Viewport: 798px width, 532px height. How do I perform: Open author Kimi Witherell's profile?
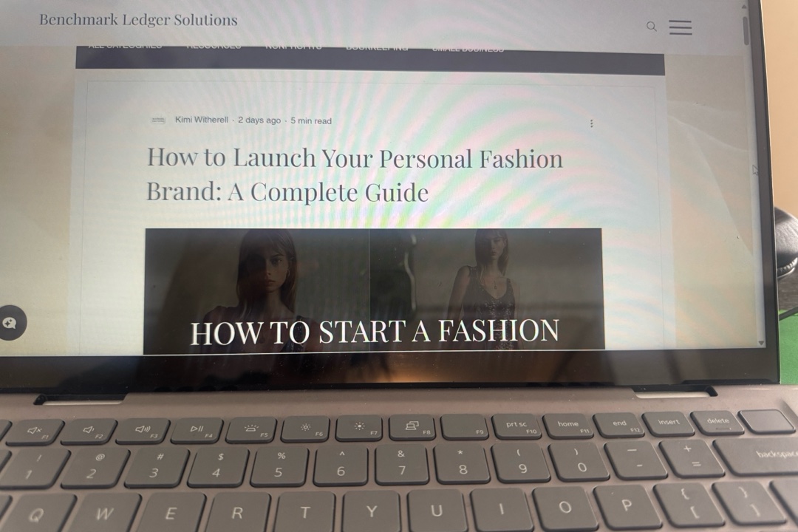(202, 120)
